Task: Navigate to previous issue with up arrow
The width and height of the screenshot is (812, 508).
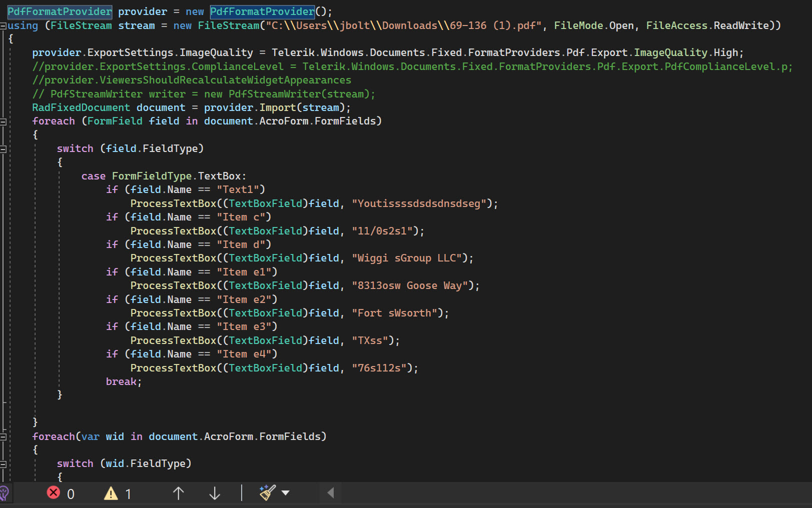Action: pos(178,493)
